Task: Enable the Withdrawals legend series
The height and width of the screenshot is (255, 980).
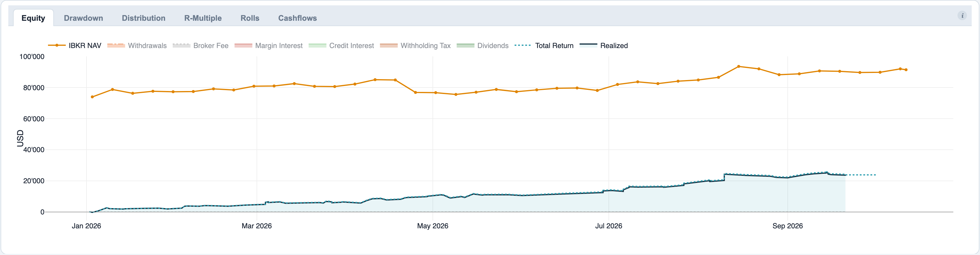Action: click(137, 46)
